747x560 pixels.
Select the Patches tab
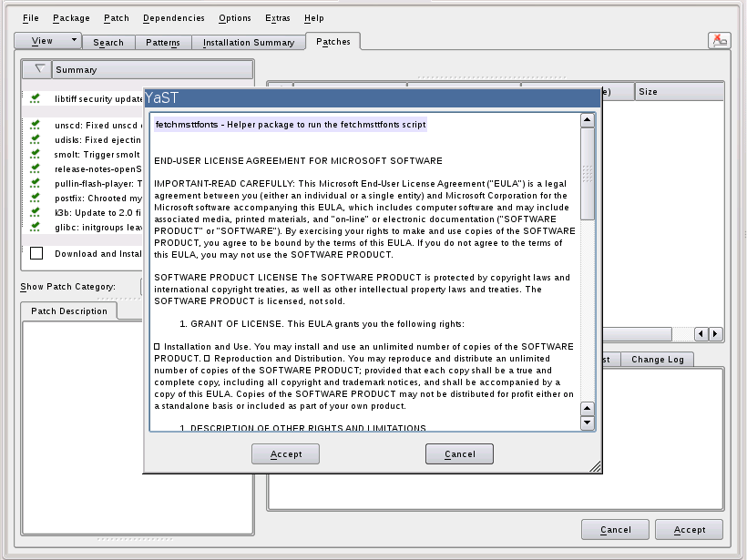(333, 41)
